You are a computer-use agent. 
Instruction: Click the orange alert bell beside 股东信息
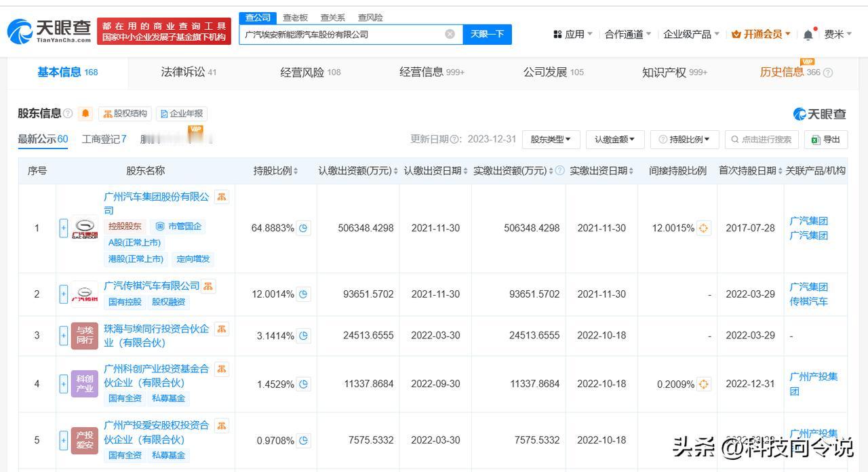(85, 113)
